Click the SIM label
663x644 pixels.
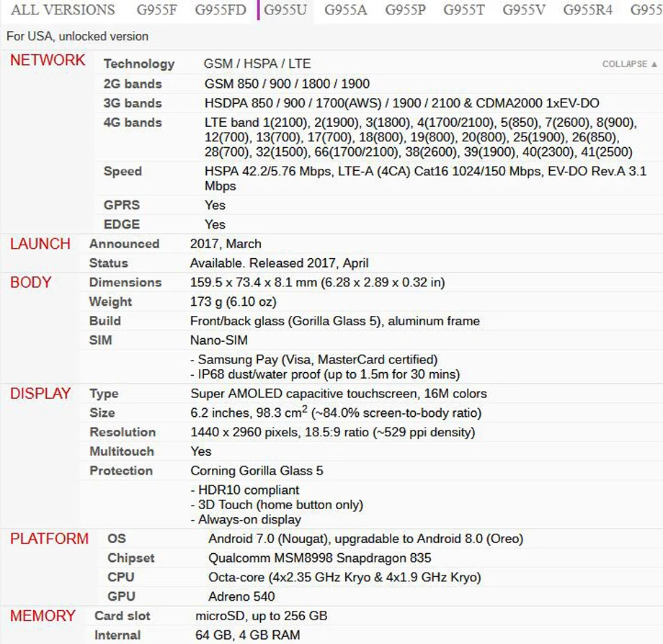point(101,340)
